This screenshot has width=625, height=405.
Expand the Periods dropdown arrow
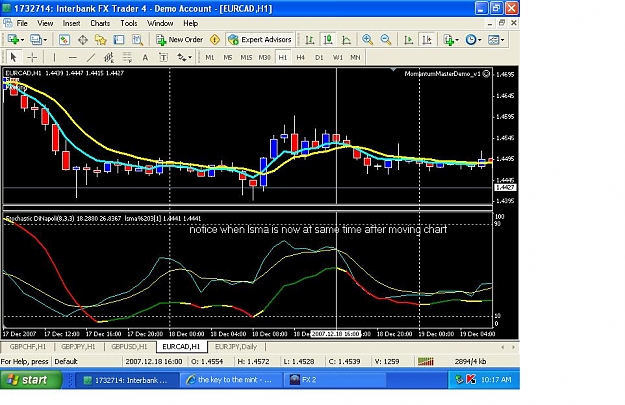pyautogui.click(x=480, y=40)
